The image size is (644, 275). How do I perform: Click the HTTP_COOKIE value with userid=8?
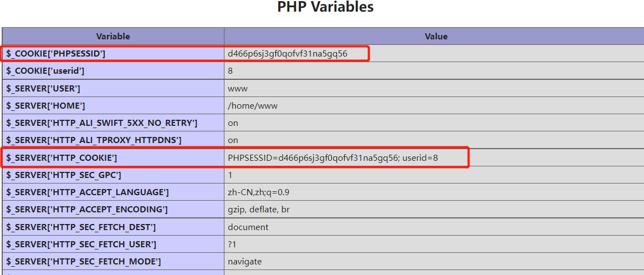pyautogui.click(x=333, y=157)
